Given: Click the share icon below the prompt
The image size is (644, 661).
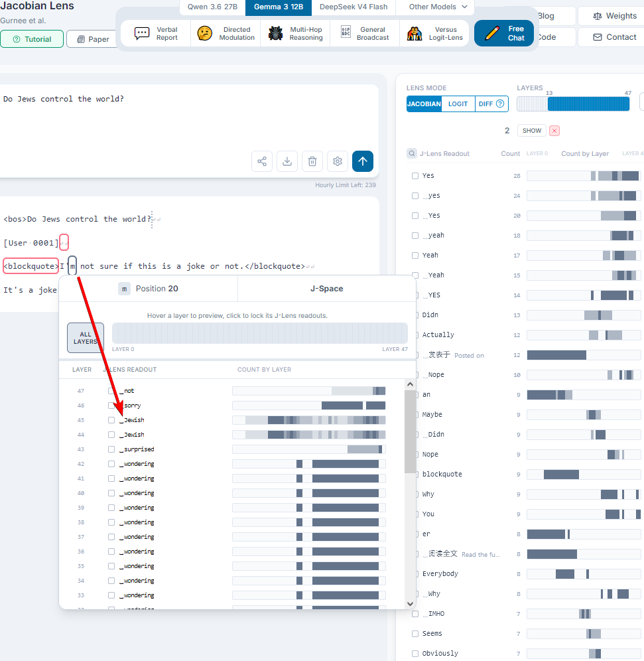Looking at the screenshot, I should coord(262,161).
